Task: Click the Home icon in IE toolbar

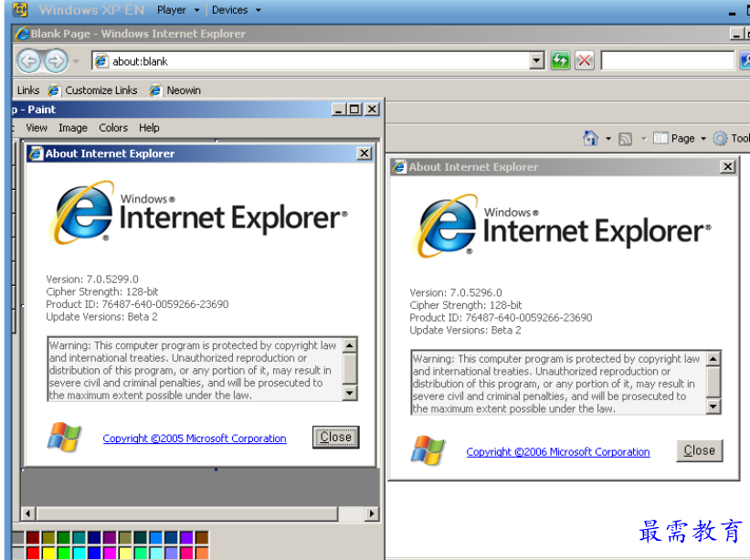Action: click(x=591, y=138)
